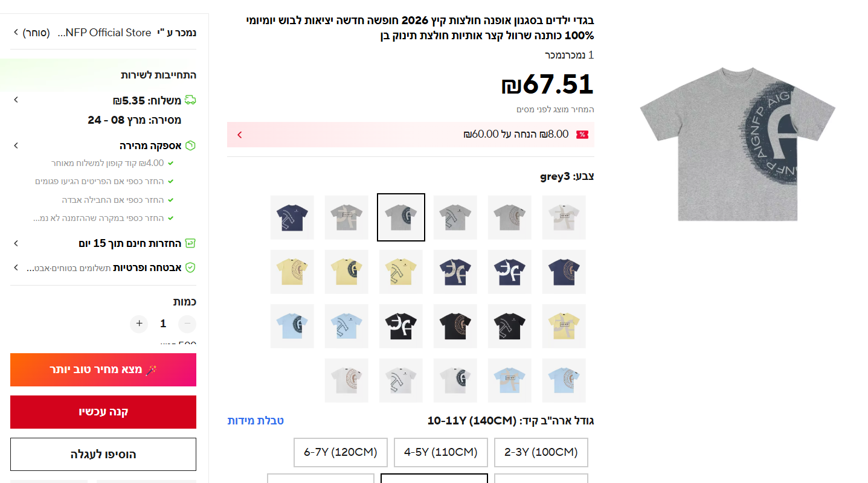Increase quantity with the plus icon

[139, 324]
